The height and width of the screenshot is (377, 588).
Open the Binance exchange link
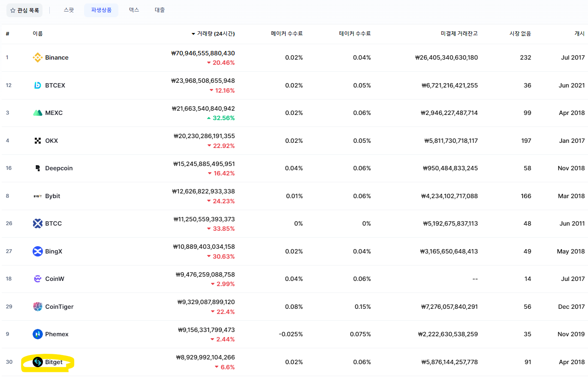pyautogui.click(x=57, y=57)
